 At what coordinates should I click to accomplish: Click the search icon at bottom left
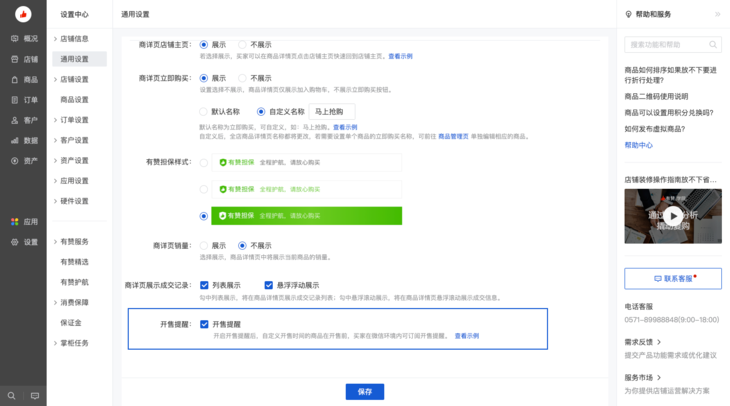coord(12,396)
